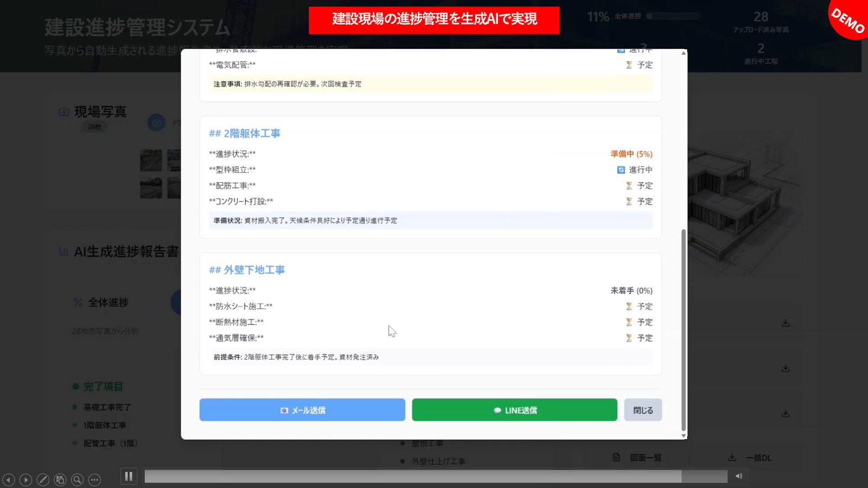Click the modal scrollbar up arrow
868x488 pixels.
pyautogui.click(x=684, y=53)
